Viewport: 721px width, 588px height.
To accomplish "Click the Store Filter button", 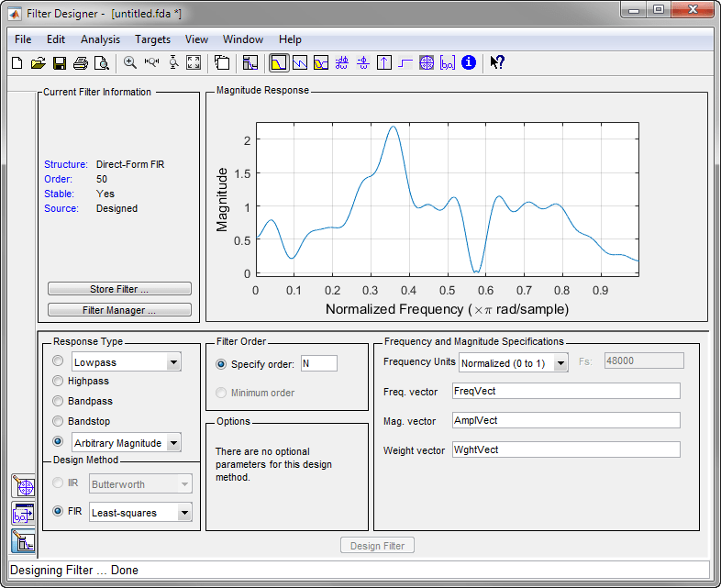I will [119, 289].
